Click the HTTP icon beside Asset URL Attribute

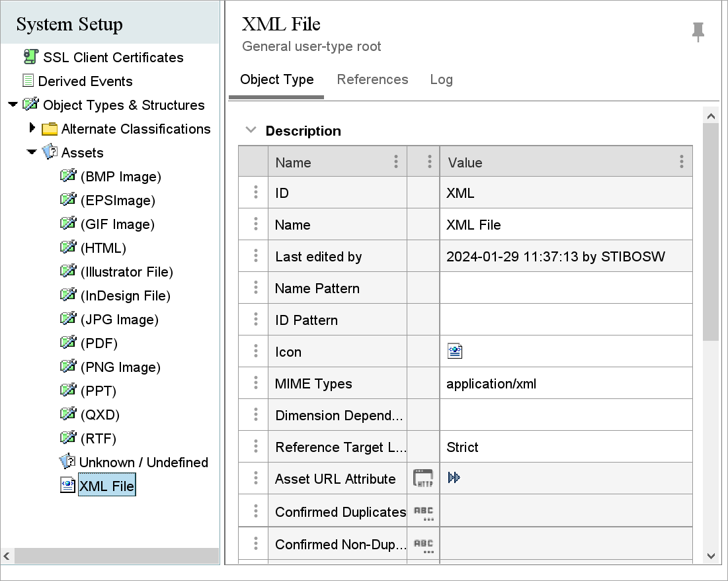(423, 478)
